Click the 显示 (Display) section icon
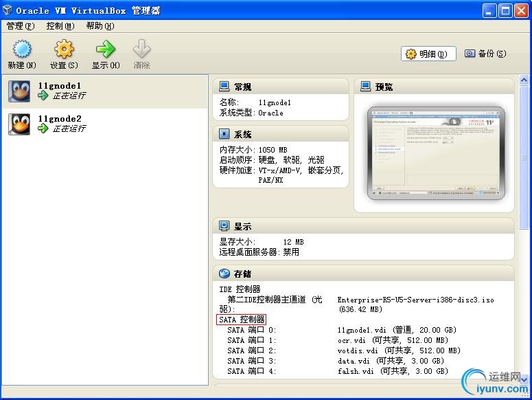This screenshot has width=532, height=400. 224,226
